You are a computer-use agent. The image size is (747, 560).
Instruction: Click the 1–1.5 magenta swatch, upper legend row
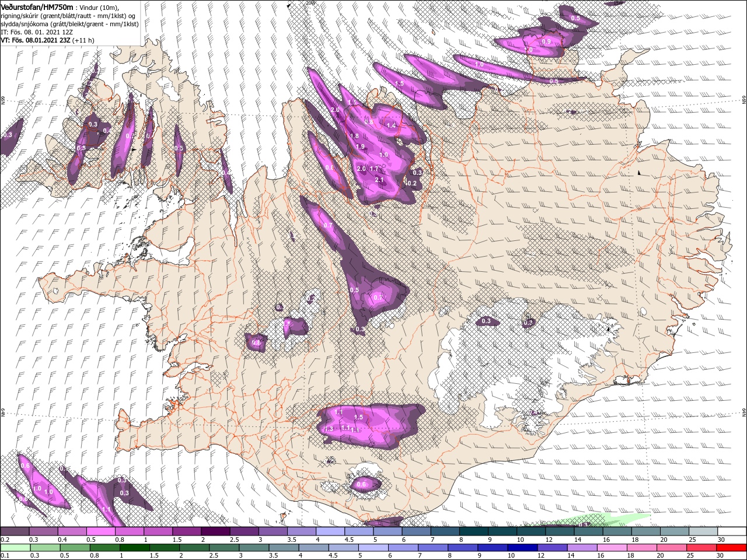[x=158, y=531]
